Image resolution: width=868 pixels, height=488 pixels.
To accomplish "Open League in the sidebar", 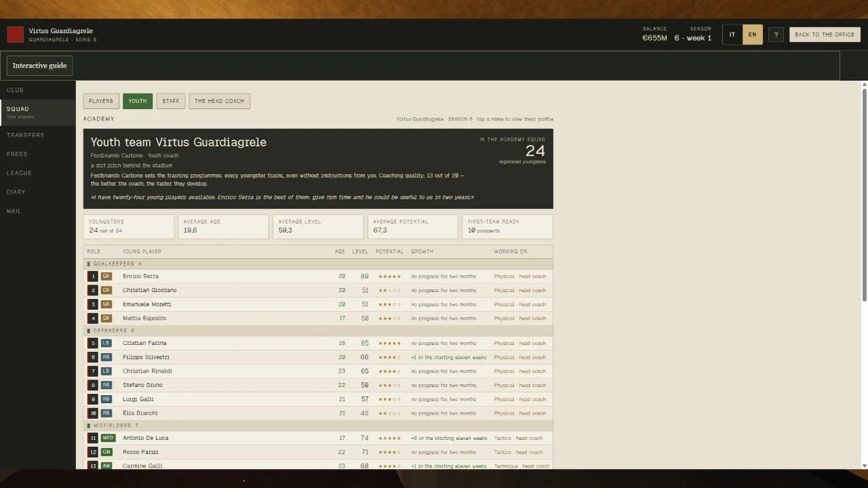I will [x=38, y=173].
